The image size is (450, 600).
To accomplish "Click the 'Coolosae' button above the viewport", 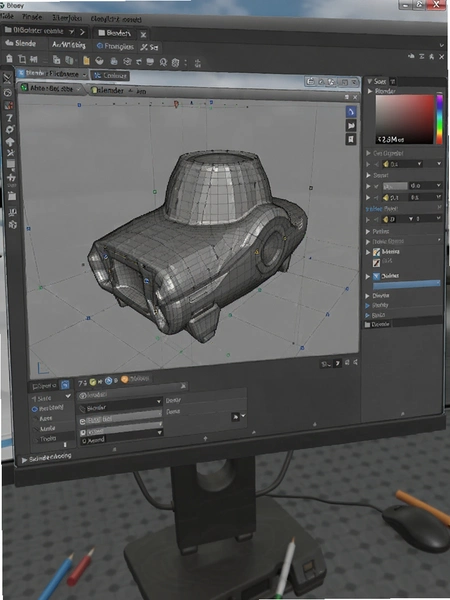I will coord(110,75).
